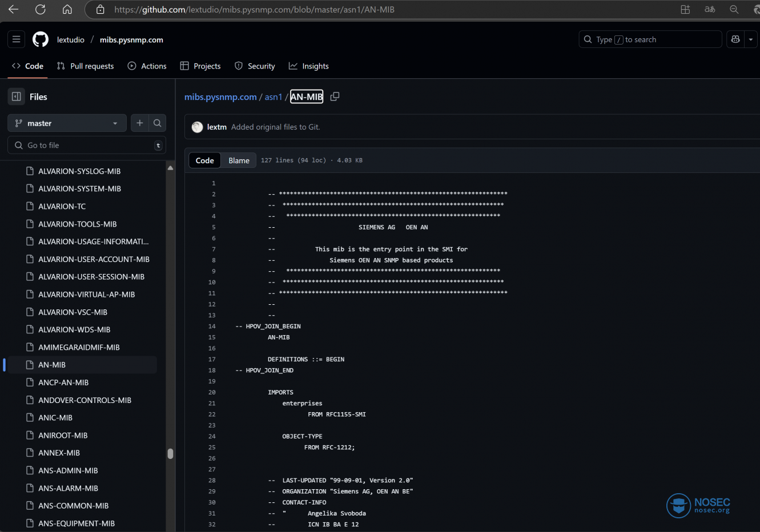Click the file icon beside ALVARION-TC
The width and height of the screenshot is (760, 532).
30,206
